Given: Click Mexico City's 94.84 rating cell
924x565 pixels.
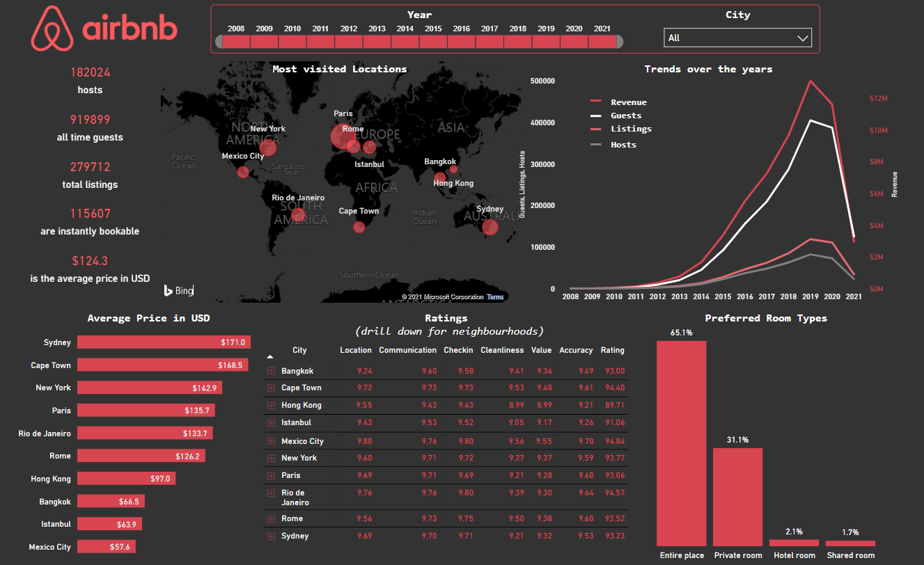Looking at the screenshot, I should click(614, 441).
